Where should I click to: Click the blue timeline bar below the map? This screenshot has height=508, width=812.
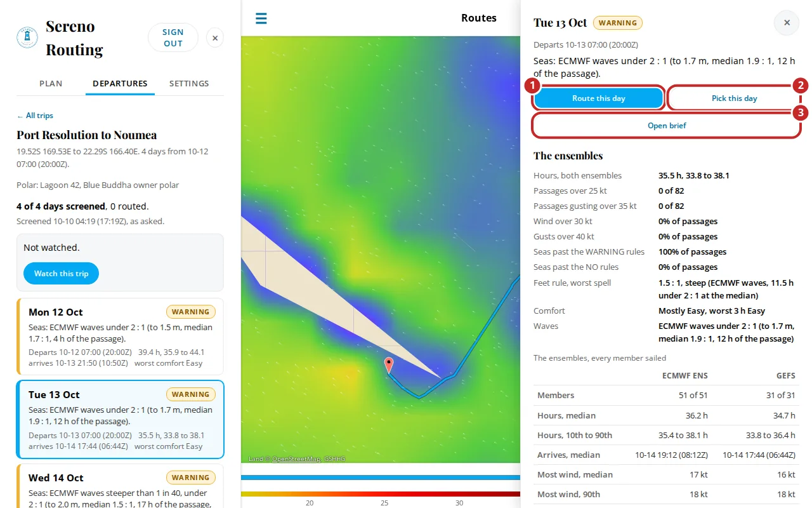pyautogui.click(x=381, y=478)
